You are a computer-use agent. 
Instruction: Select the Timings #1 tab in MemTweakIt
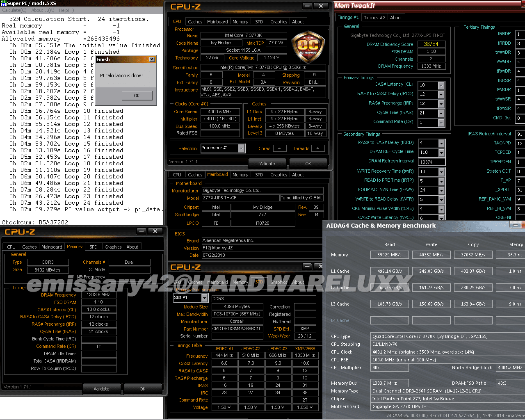[348, 17]
